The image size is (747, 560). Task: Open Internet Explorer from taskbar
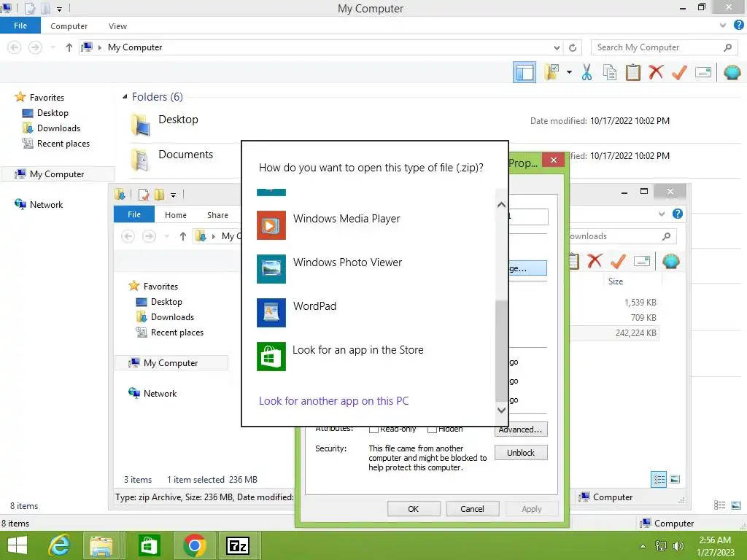tap(59, 545)
